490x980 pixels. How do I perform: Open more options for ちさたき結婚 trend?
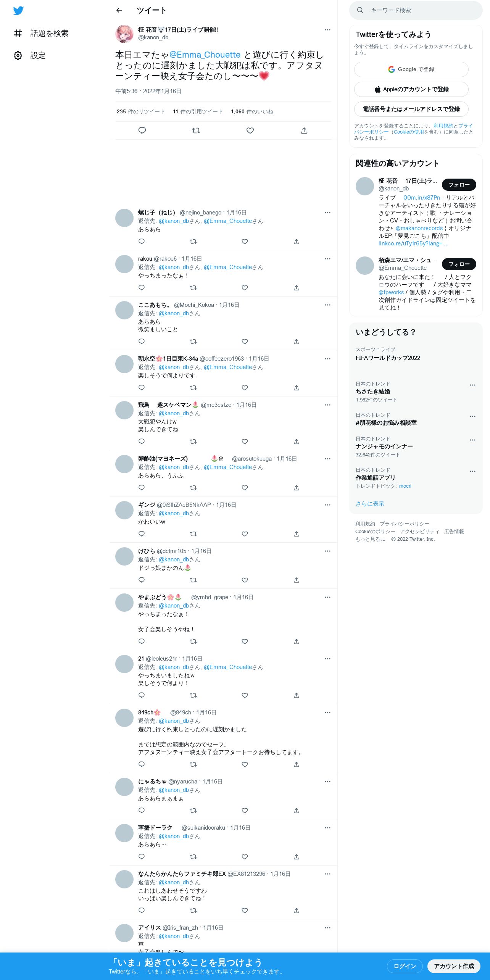pos(472,385)
